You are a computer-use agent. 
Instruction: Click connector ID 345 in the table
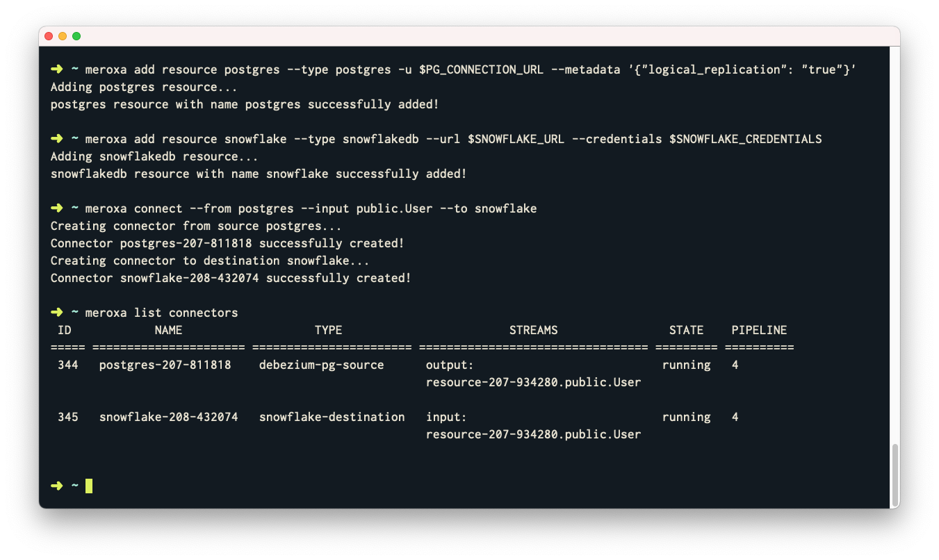(67, 417)
